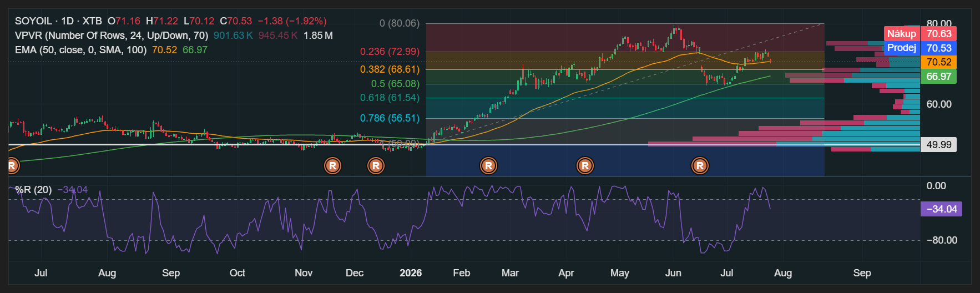The image size is (980, 293).
Task: Select the VPVR indicator legend
Action: point(112,36)
